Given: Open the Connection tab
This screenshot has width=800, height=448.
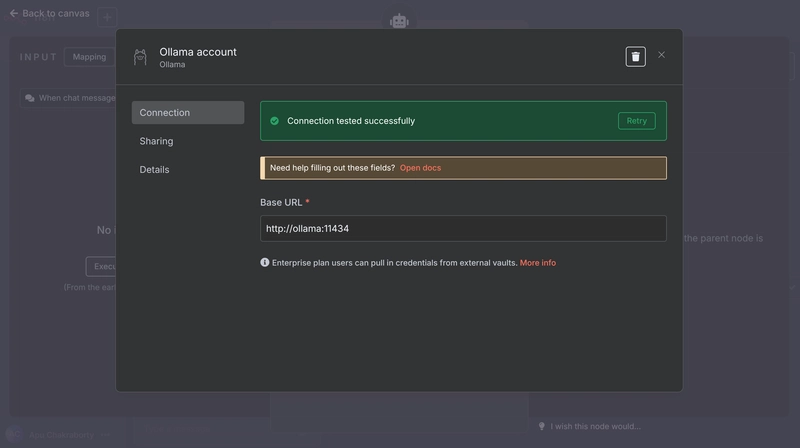Looking at the screenshot, I should pos(188,112).
